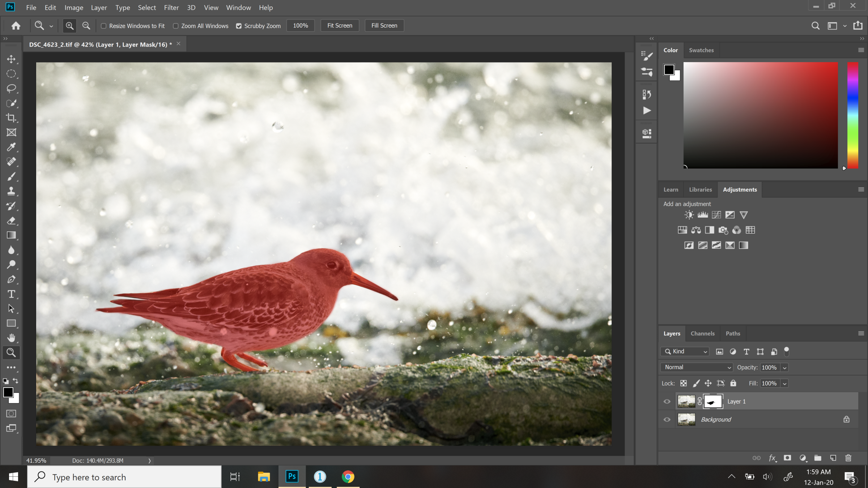This screenshot has width=868, height=488.
Task: Open the workspace switcher dropdown
Action: tap(845, 26)
